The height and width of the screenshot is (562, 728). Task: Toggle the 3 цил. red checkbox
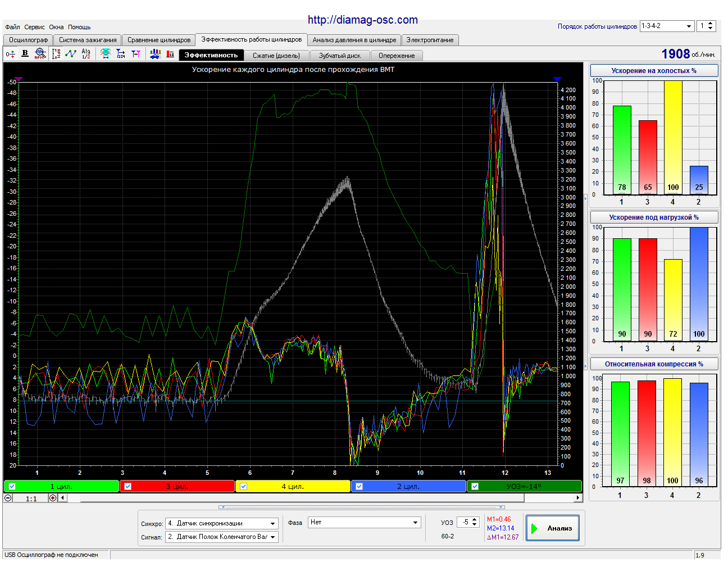click(x=128, y=487)
